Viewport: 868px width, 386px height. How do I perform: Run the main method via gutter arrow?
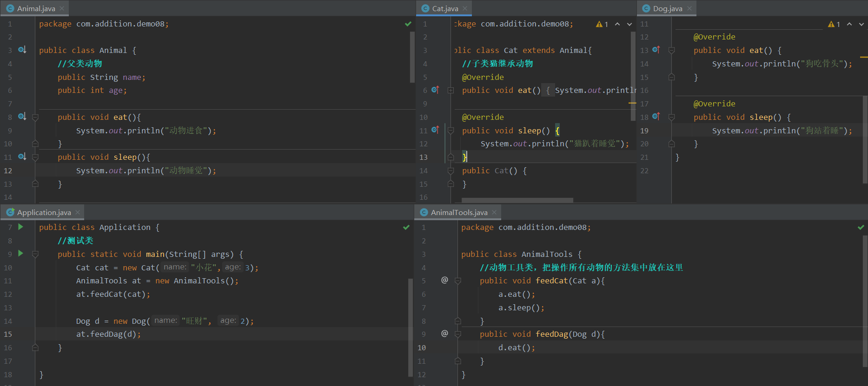pos(20,253)
